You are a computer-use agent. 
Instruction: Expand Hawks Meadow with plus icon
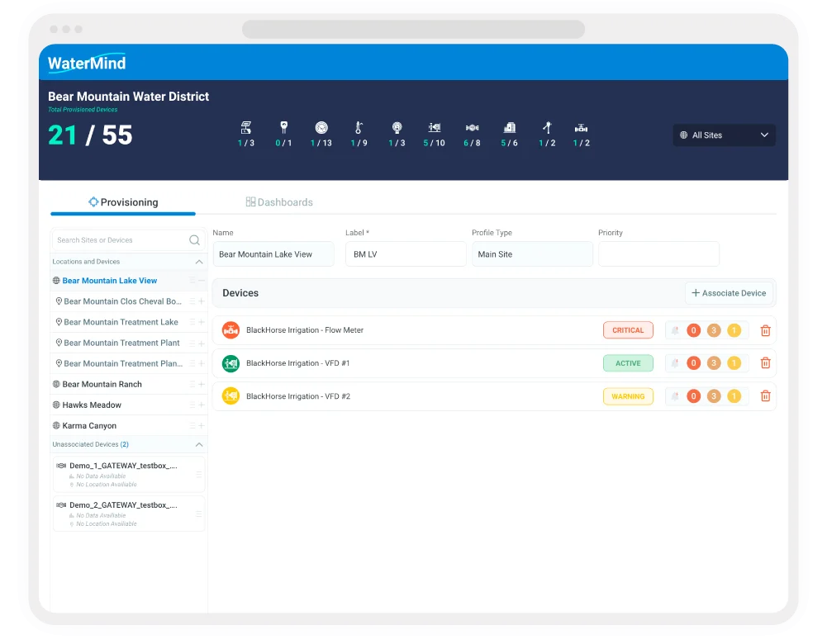click(x=202, y=405)
